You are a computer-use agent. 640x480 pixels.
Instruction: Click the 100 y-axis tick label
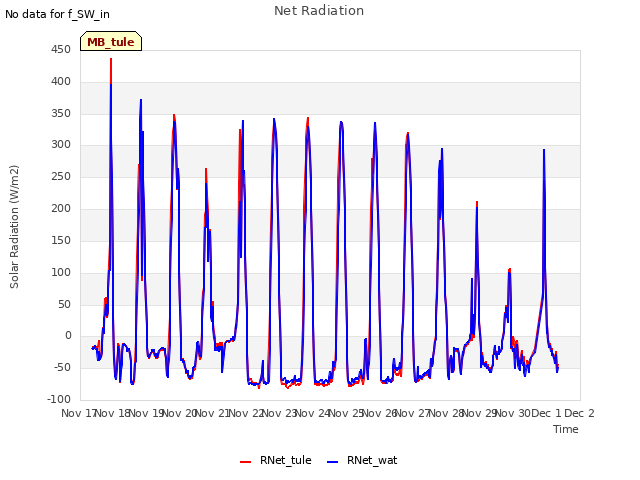(61, 272)
